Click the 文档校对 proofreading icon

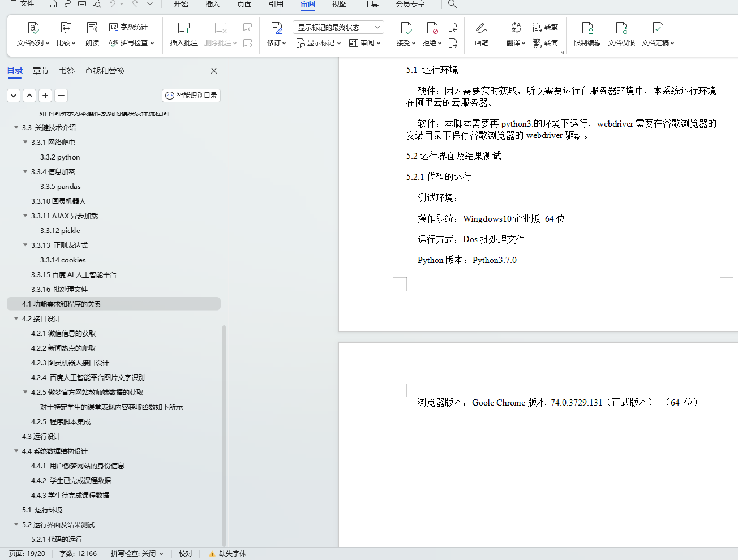click(x=33, y=28)
